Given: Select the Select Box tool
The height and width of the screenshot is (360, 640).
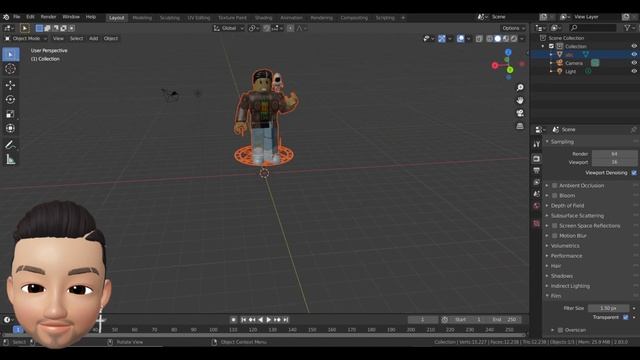Looking at the screenshot, I should coord(11,54).
